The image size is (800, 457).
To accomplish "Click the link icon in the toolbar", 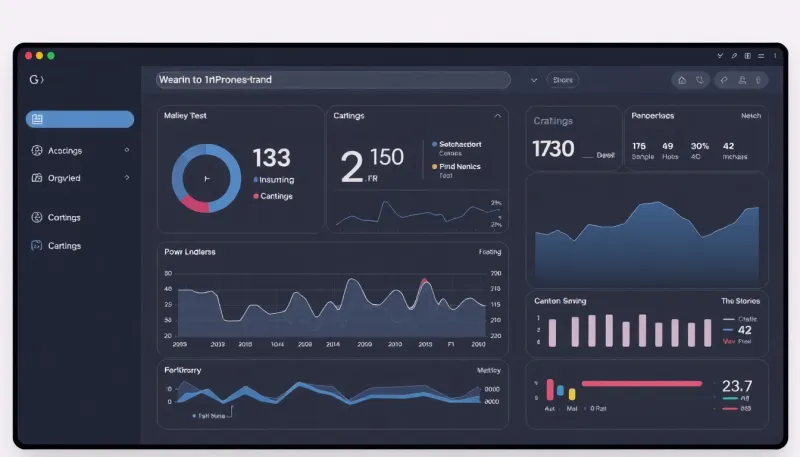I will pos(723,80).
